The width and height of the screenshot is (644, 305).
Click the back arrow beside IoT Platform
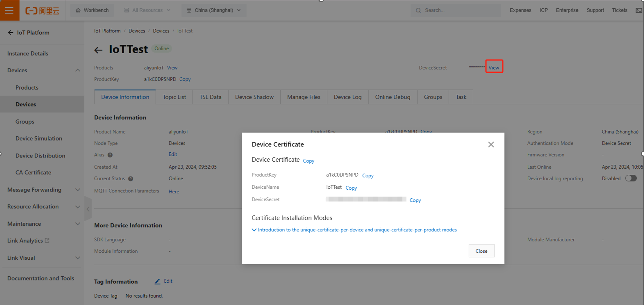point(11,33)
